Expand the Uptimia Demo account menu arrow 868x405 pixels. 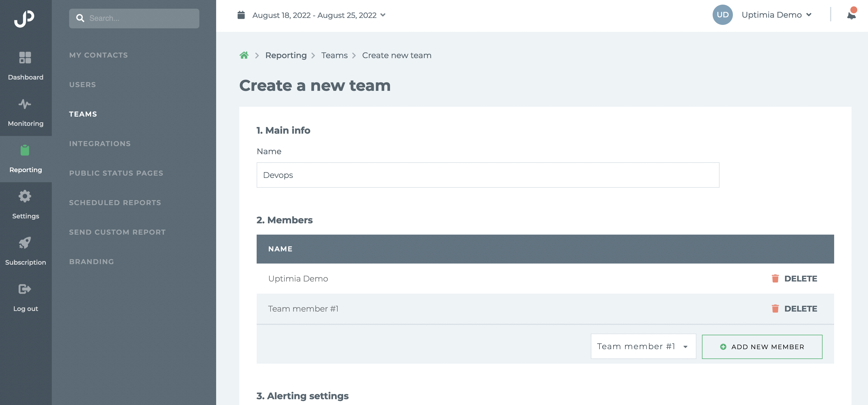[809, 15]
